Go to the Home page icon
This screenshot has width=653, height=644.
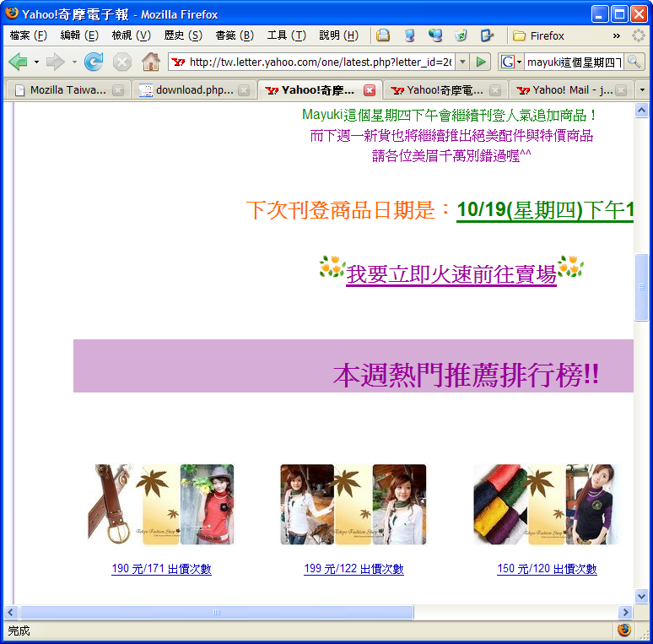pos(151,62)
